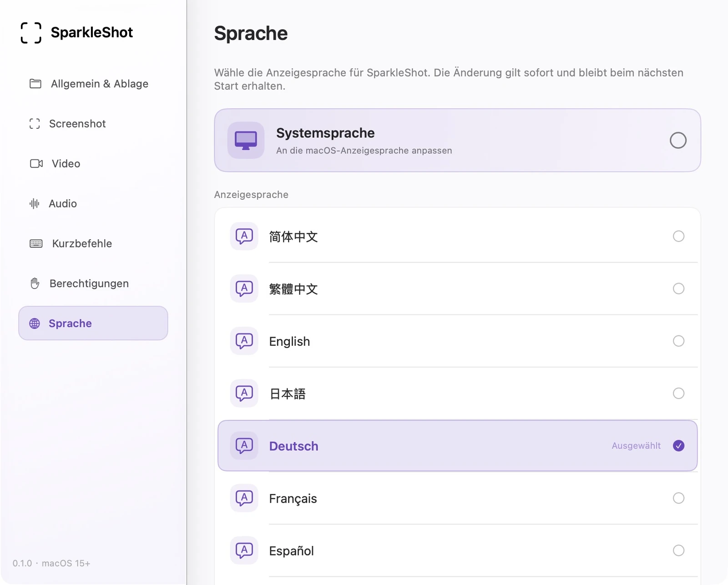Choose the 繁體中文 radio button
Screen dimensions: 728x585
[678, 288]
